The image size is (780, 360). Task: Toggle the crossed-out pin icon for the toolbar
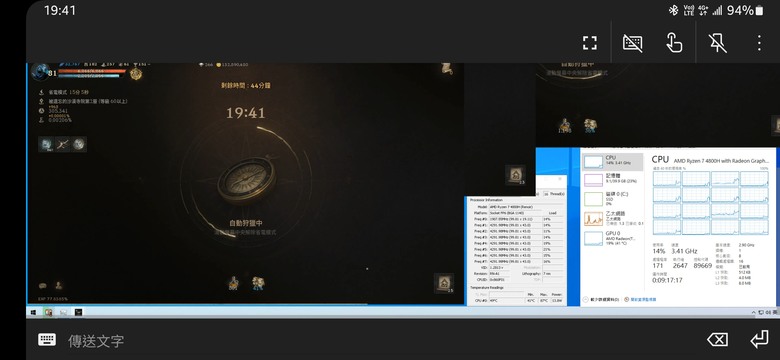[x=717, y=43]
